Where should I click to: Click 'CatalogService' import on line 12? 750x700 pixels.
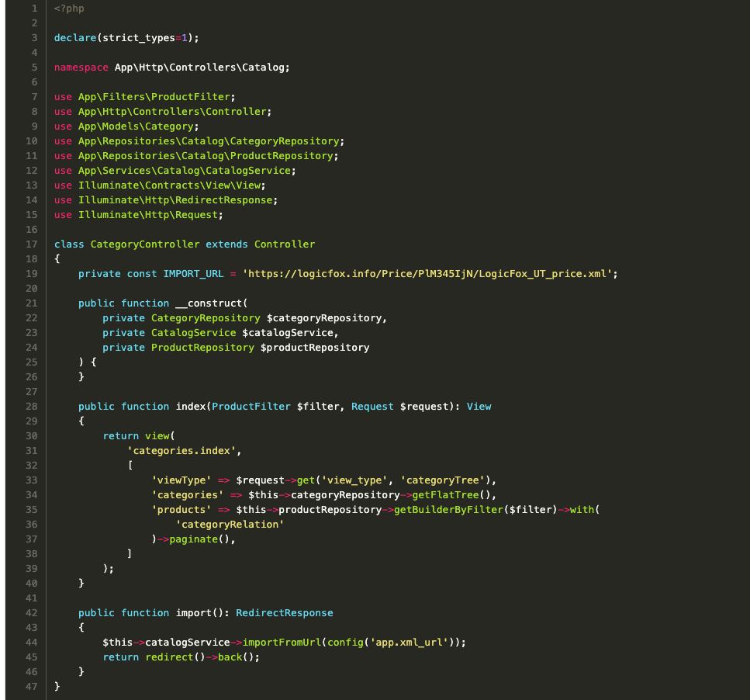click(x=248, y=171)
